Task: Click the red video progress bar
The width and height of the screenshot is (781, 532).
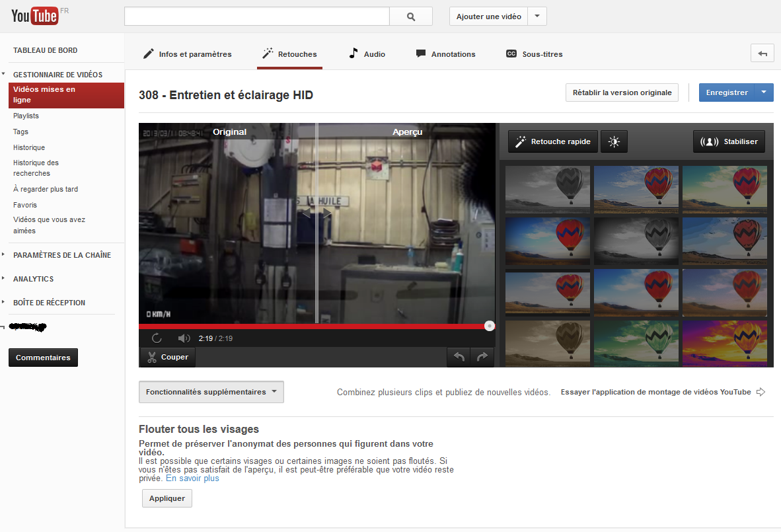Action: point(311,326)
